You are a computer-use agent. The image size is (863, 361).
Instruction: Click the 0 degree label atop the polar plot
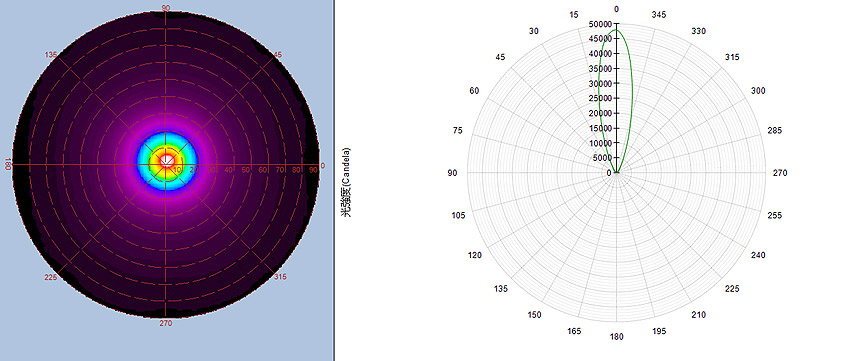click(x=616, y=9)
